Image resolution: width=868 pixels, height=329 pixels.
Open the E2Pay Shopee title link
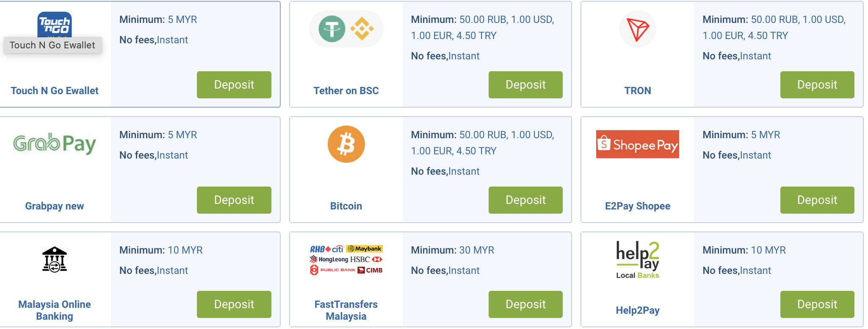(637, 206)
